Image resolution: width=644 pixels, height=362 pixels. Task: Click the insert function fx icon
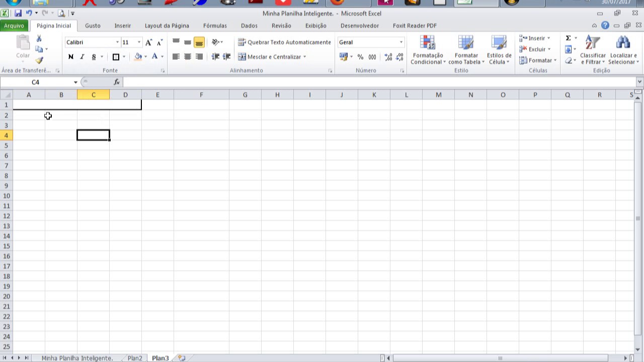pyautogui.click(x=116, y=82)
